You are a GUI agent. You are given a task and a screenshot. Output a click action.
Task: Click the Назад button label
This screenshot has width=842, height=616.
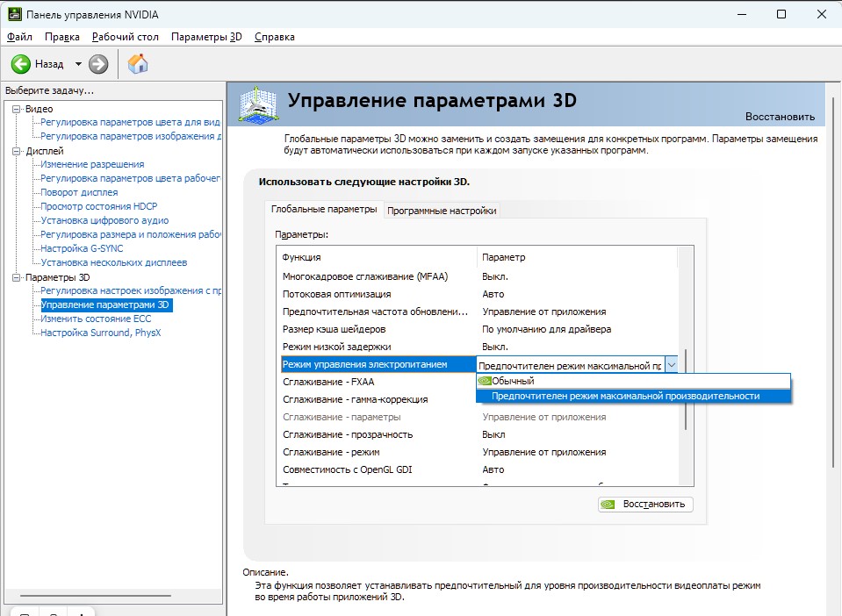click(x=49, y=64)
